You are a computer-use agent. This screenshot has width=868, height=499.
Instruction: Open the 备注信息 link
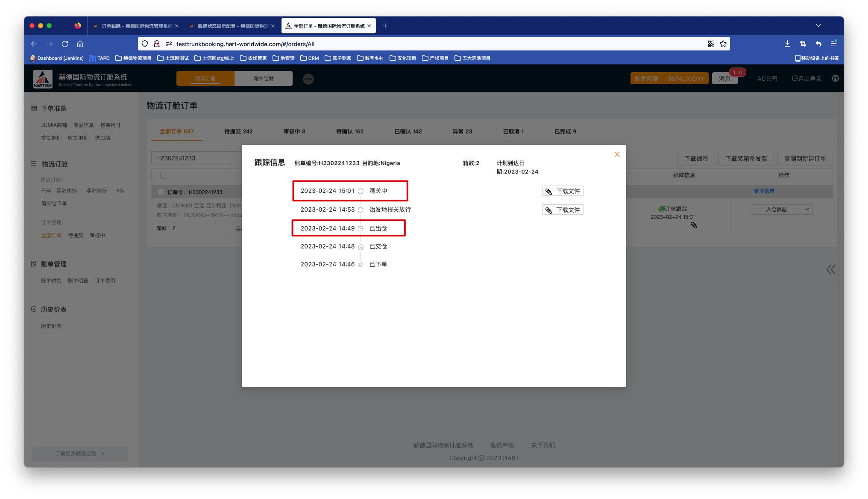(x=764, y=191)
